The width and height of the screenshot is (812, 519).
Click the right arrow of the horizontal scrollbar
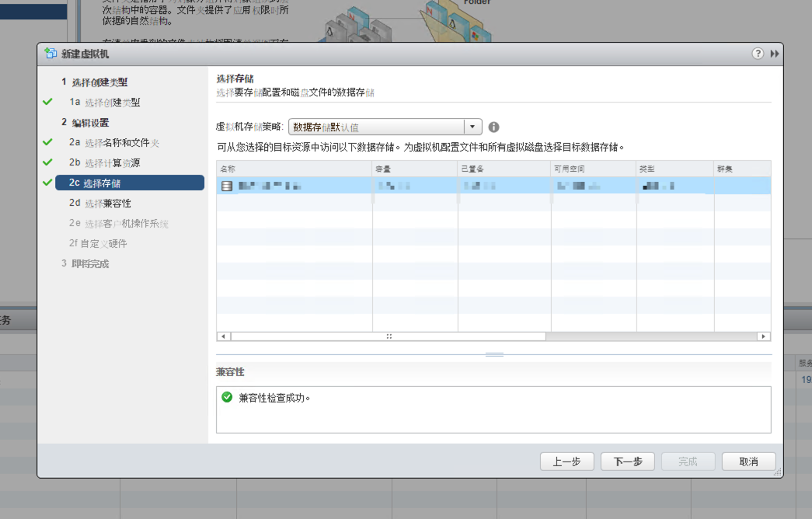(764, 336)
